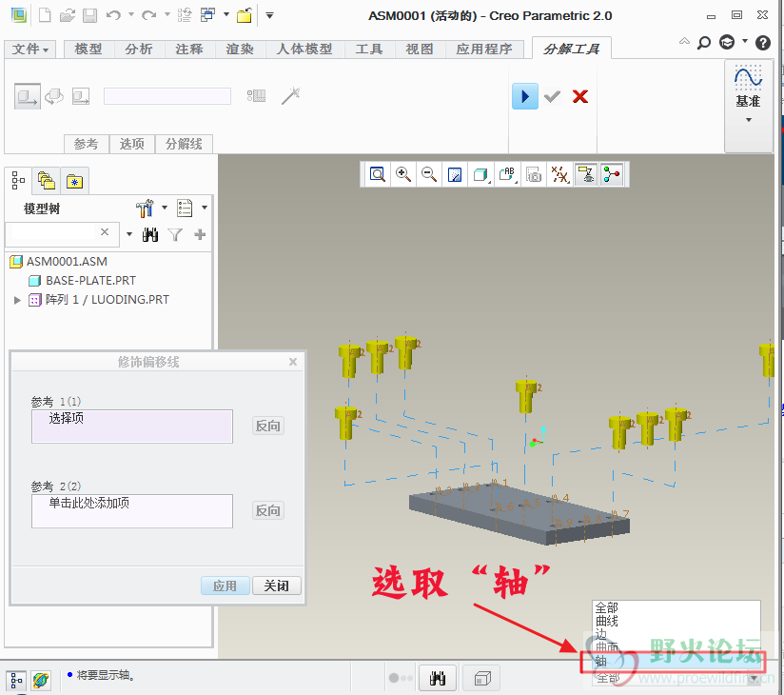The height and width of the screenshot is (695, 784).
Task: Open model tree settings hammer icon
Action: (x=145, y=208)
